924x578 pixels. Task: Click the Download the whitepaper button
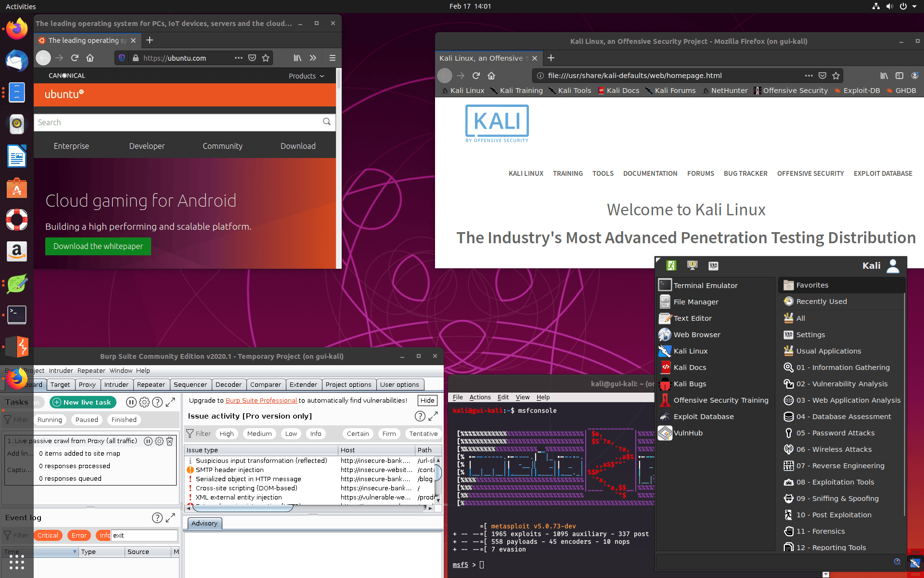click(x=98, y=246)
